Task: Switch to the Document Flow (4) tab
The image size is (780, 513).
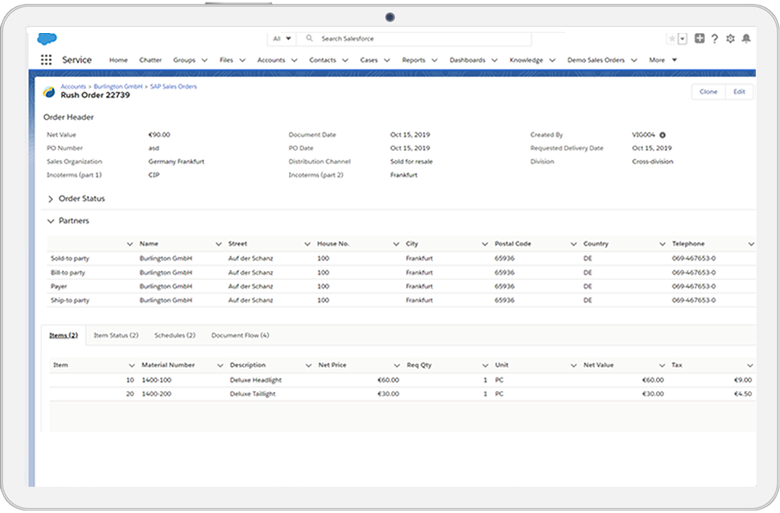Action: tap(240, 335)
